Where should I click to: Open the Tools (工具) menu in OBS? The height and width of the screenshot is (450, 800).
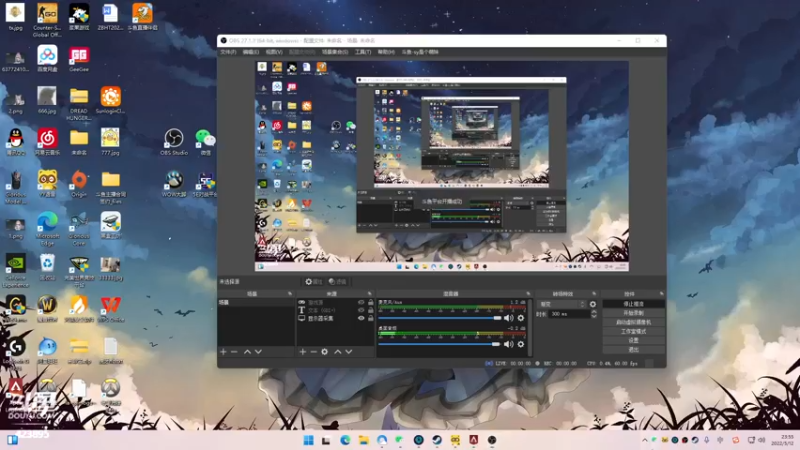363,52
